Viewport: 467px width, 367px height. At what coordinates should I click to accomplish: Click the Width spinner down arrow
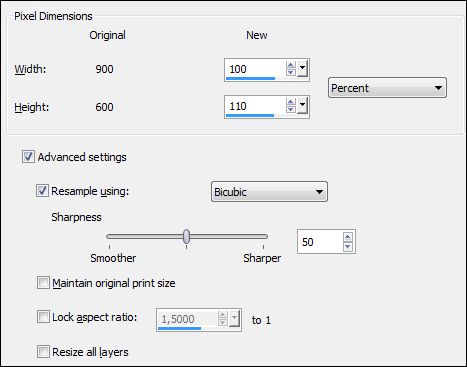click(x=291, y=72)
